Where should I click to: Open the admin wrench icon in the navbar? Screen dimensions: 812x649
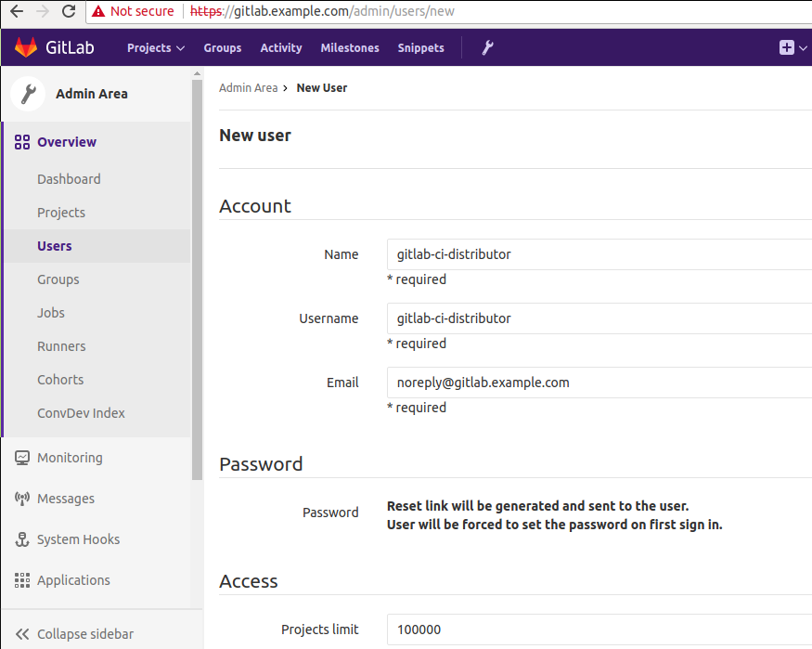coord(486,47)
